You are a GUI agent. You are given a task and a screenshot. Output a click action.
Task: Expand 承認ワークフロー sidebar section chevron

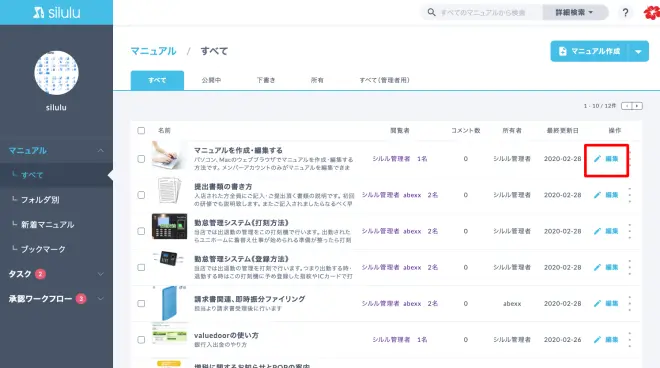pyautogui.click(x=101, y=299)
